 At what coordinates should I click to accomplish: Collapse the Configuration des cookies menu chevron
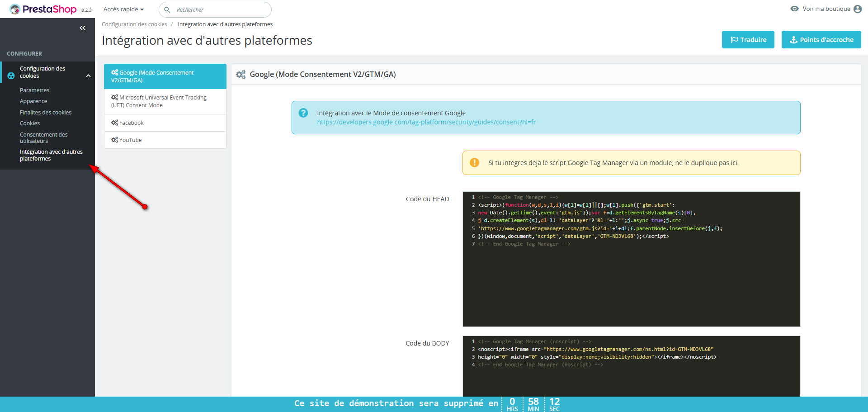pyautogui.click(x=88, y=76)
